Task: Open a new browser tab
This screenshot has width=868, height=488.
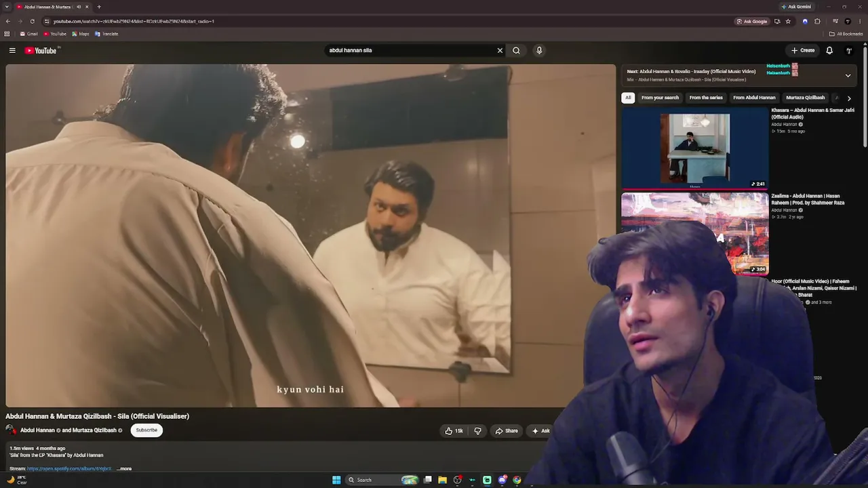Action: pyautogui.click(x=99, y=7)
